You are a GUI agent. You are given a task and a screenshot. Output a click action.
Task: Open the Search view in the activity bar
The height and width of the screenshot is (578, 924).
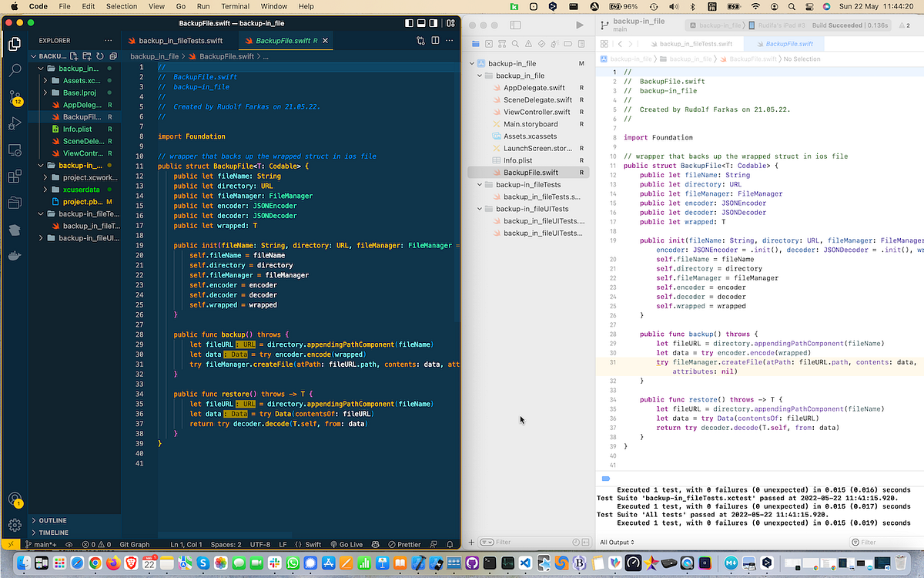click(14, 70)
